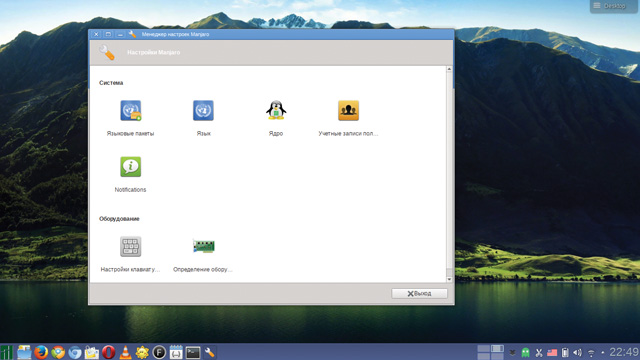
Task: Click the wrench icon in the window title bar
Action: coord(132,34)
